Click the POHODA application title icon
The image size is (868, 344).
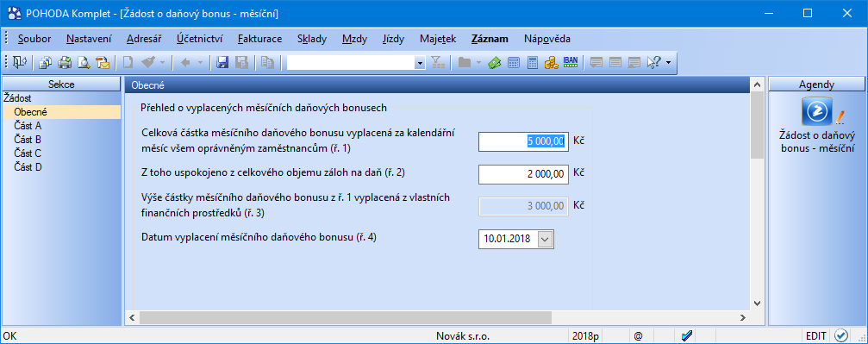tap(14, 13)
